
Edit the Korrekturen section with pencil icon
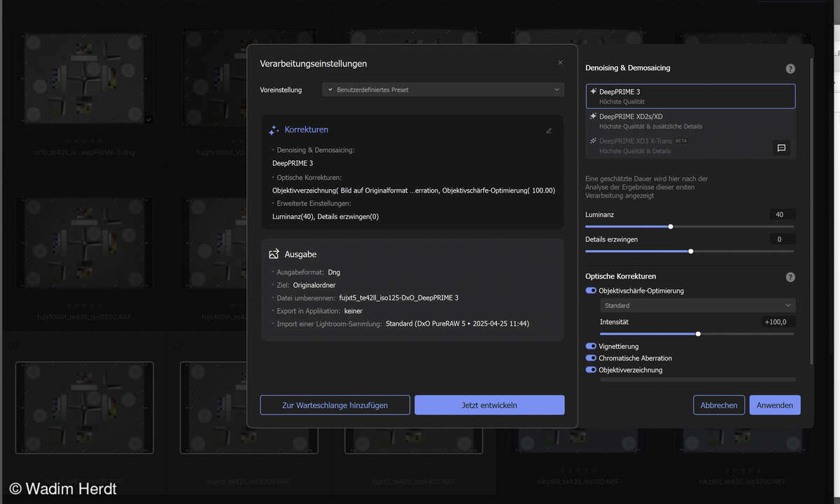click(x=549, y=130)
